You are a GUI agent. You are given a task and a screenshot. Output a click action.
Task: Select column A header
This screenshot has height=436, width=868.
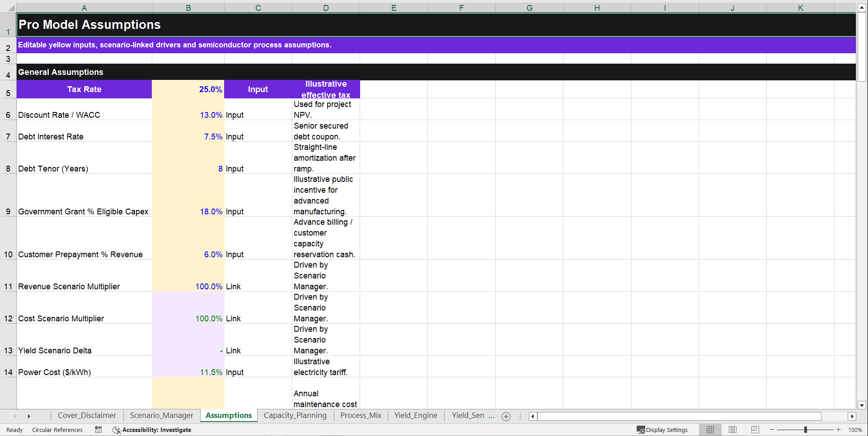pos(84,8)
